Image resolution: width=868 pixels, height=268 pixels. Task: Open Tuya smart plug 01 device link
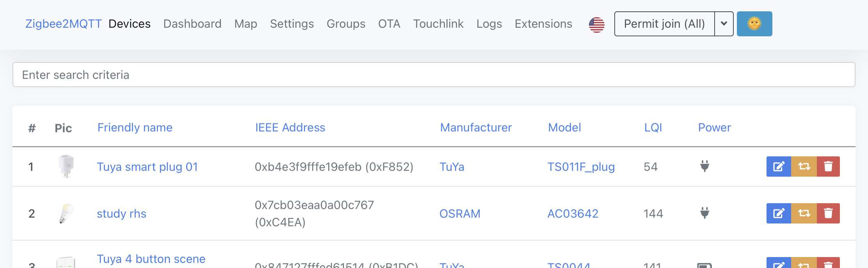point(148,167)
